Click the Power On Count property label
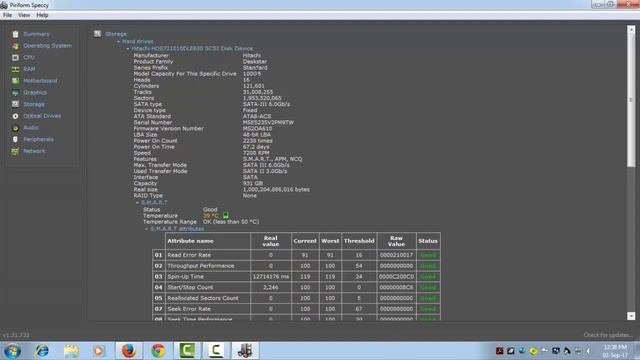 [155, 141]
